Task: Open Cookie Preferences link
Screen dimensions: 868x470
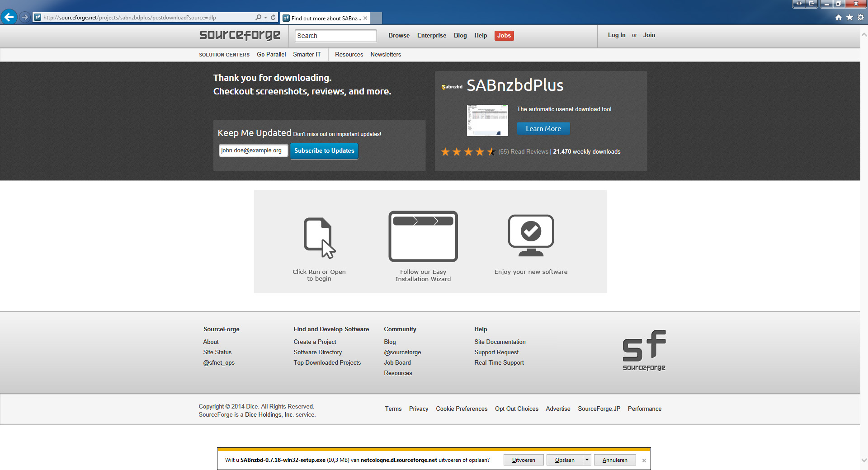Action: (x=462, y=409)
